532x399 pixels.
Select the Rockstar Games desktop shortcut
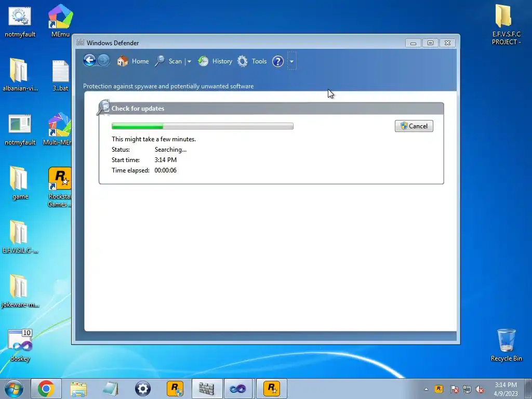tap(59, 187)
